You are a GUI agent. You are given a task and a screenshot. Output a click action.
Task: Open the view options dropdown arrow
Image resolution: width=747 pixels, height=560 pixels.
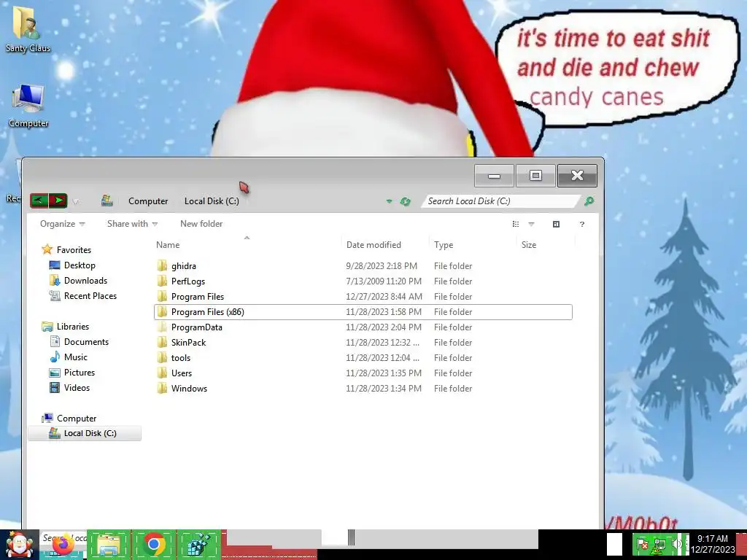pyautogui.click(x=531, y=224)
